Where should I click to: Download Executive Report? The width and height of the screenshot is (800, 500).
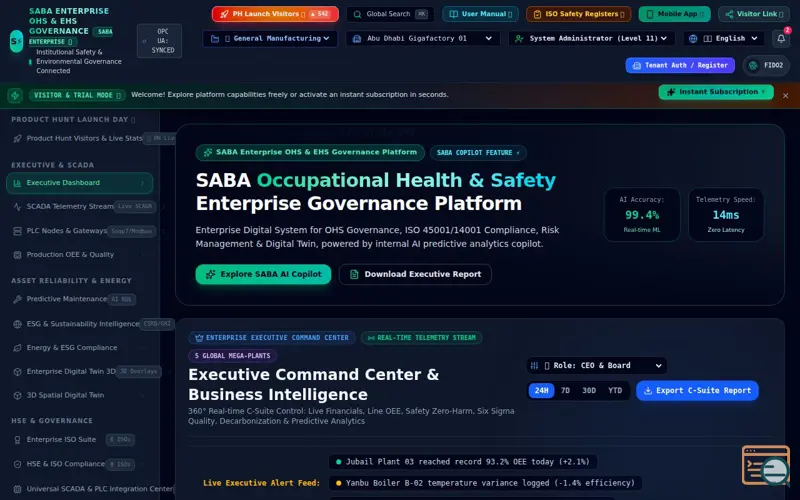coord(415,274)
